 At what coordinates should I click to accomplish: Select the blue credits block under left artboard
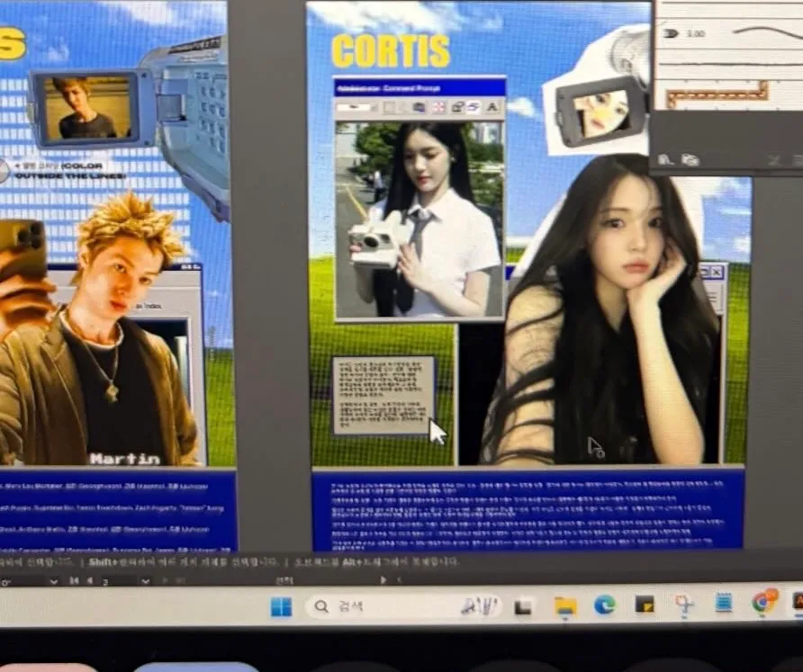(x=117, y=510)
